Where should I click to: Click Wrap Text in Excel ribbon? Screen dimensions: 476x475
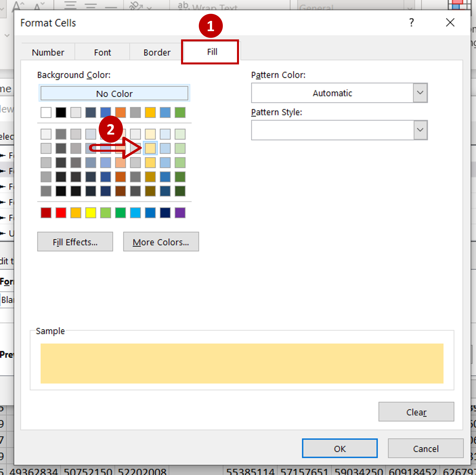(x=208, y=7)
